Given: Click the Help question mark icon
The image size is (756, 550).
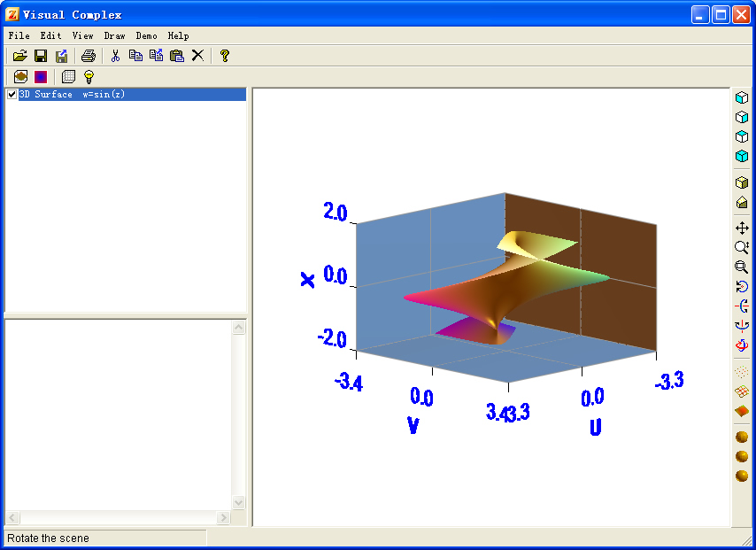Looking at the screenshot, I should 224,55.
